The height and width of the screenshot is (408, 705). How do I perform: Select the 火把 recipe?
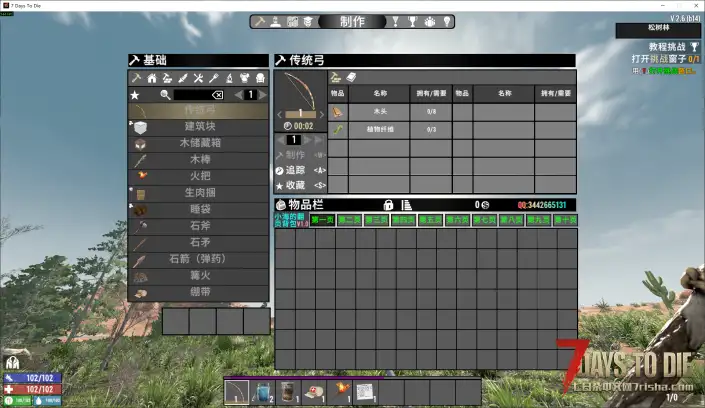point(198,176)
